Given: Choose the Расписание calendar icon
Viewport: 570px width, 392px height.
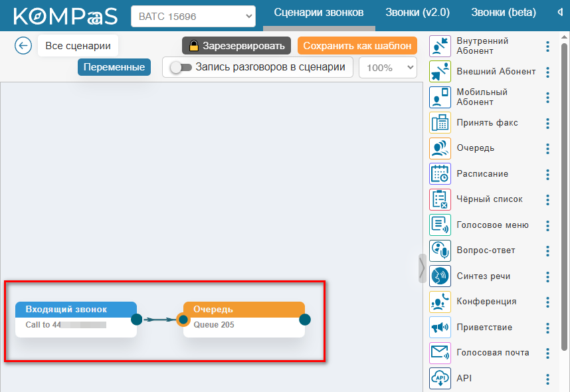Looking at the screenshot, I should [440, 174].
